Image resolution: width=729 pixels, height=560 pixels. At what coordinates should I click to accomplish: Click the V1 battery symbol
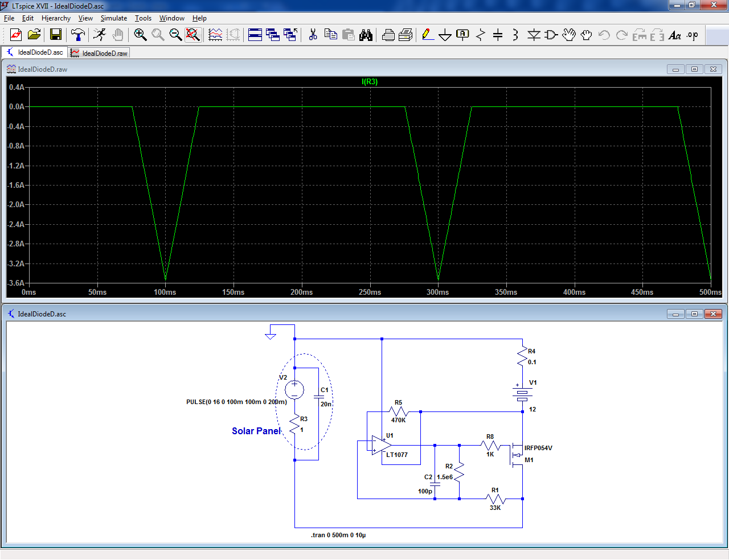tap(522, 393)
